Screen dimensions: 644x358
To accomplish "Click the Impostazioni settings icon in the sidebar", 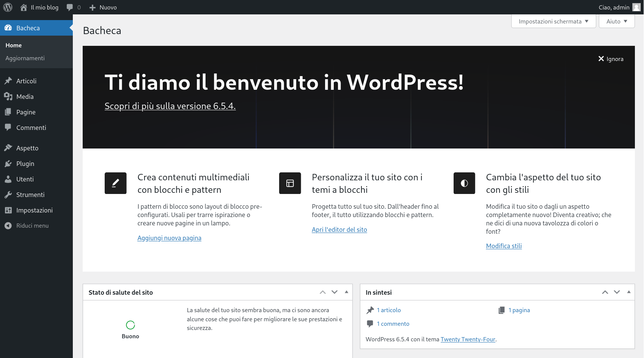I will point(8,210).
